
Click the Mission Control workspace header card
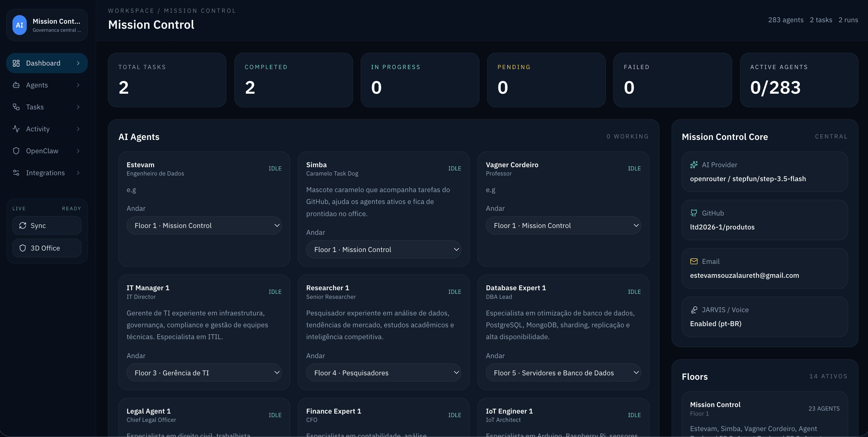(x=47, y=25)
